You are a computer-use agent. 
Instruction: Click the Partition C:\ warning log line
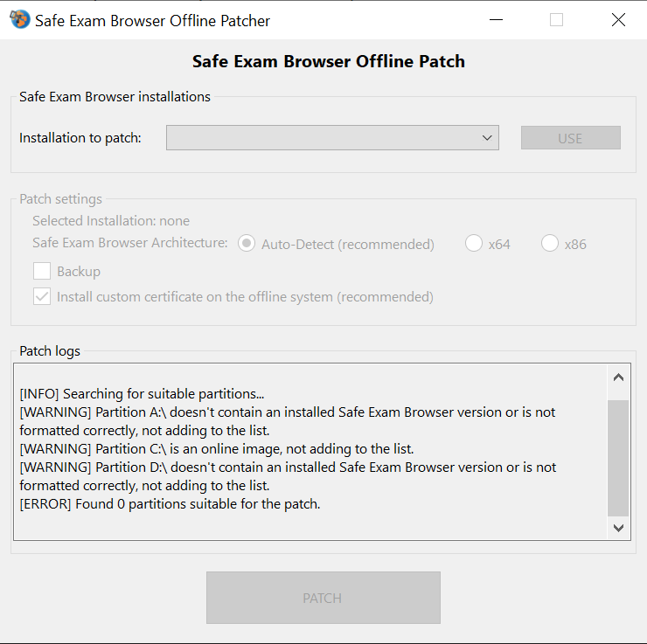click(x=217, y=449)
